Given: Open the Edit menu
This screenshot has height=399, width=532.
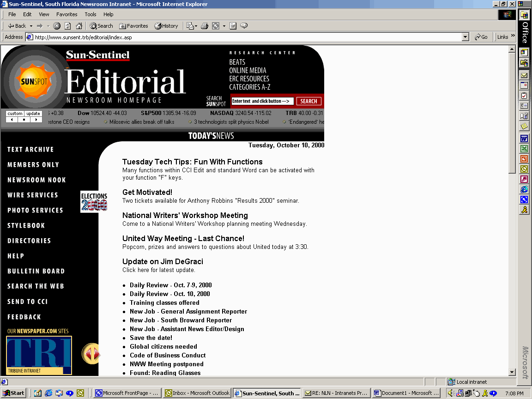Looking at the screenshot, I should [x=27, y=14].
